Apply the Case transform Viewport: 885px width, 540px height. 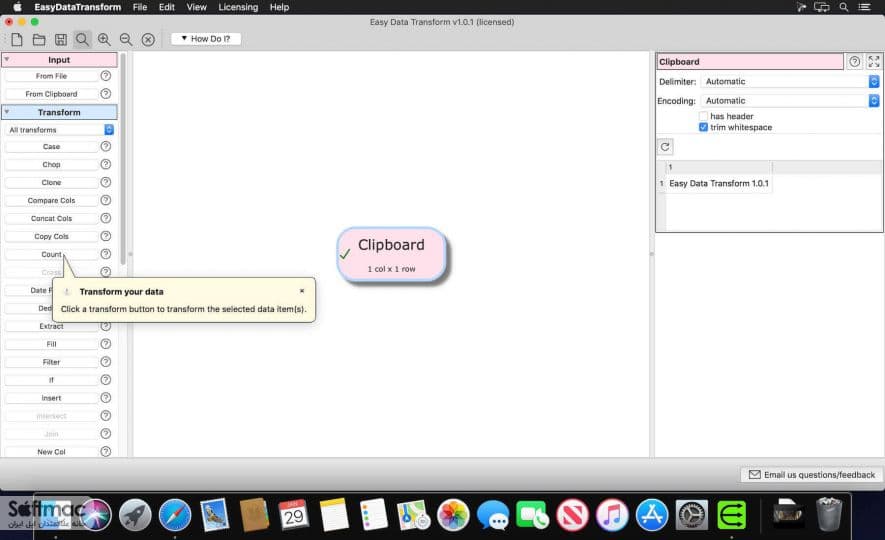(x=51, y=146)
